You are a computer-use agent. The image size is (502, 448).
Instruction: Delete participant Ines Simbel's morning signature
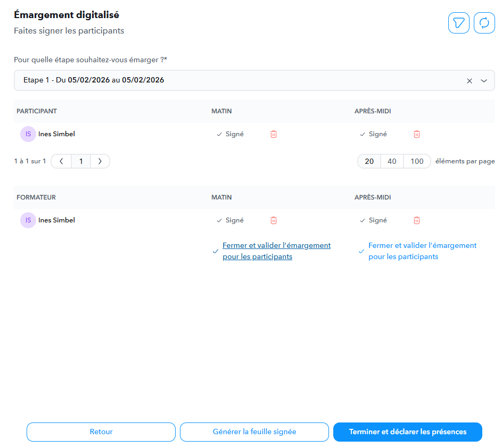tap(274, 134)
